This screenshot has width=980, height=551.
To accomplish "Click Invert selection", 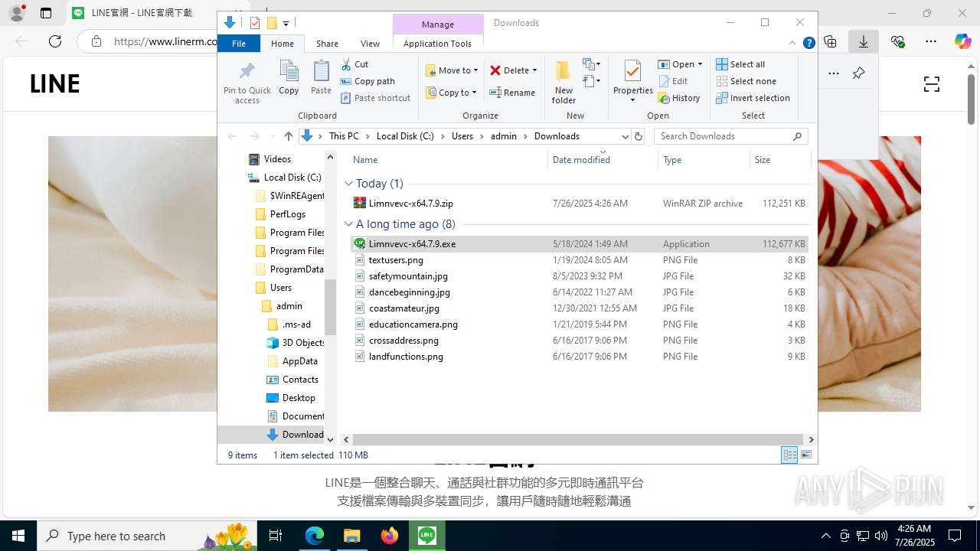I will click(753, 98).
